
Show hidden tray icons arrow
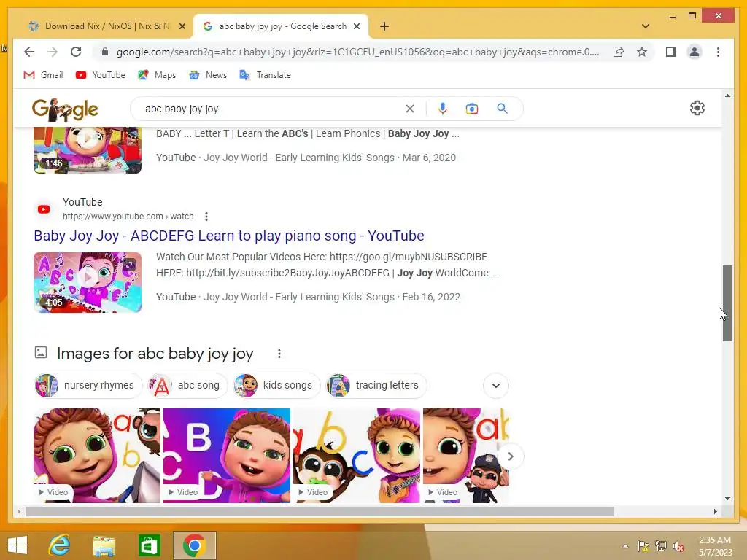pos(625,546)
